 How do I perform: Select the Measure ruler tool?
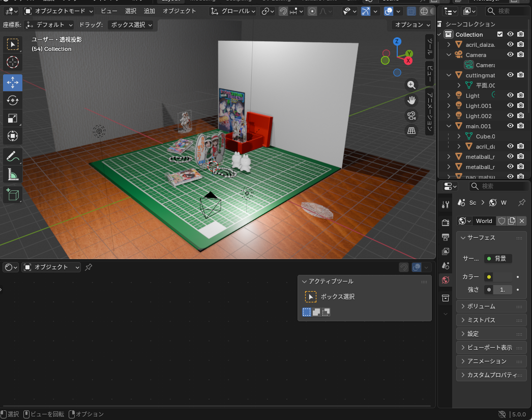(13, 175)
